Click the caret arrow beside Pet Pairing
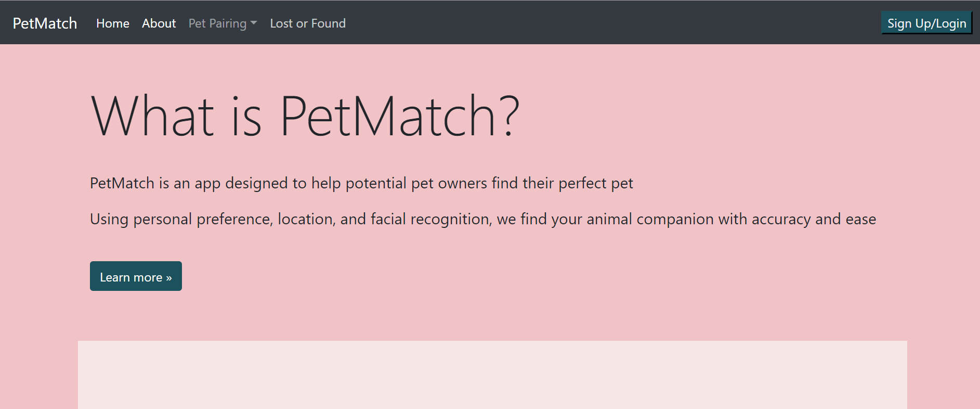Viewport: 980px width, 409px height. [x=254, y=23]
